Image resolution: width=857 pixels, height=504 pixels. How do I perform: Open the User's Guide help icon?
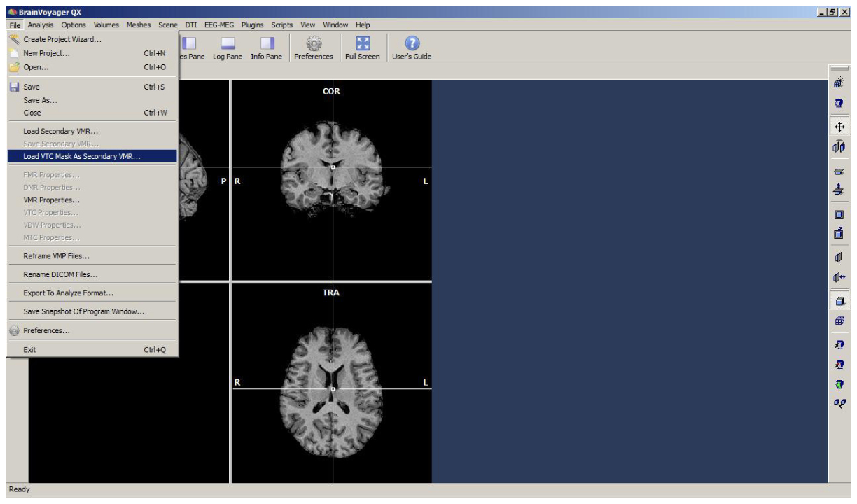coord(411,48)
